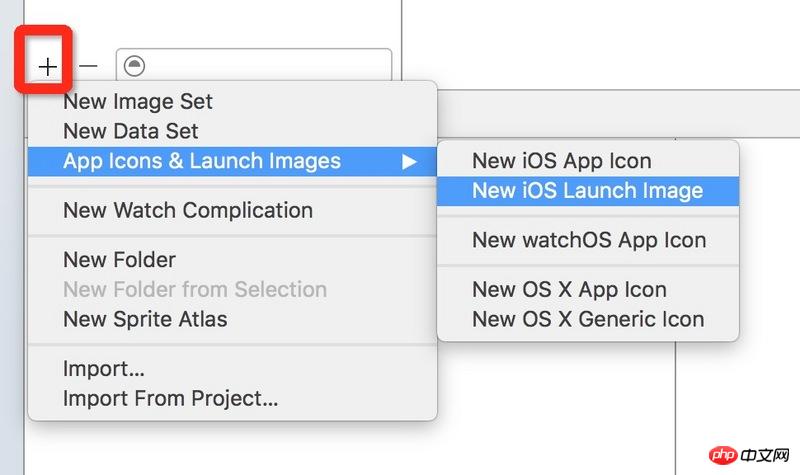Viewport: 800px width, 475px height.
Task: Choose New iOS App Icon
Action: [x=562, y=161]
